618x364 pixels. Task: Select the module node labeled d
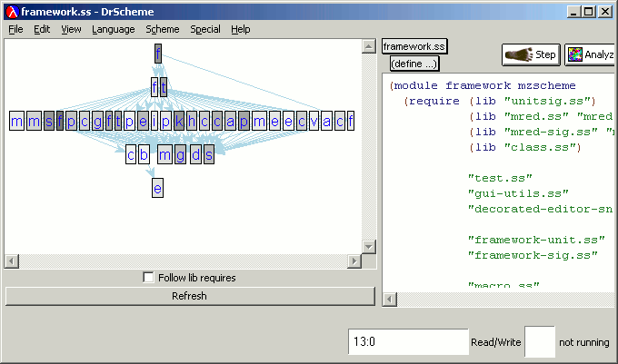click(196, 154)
